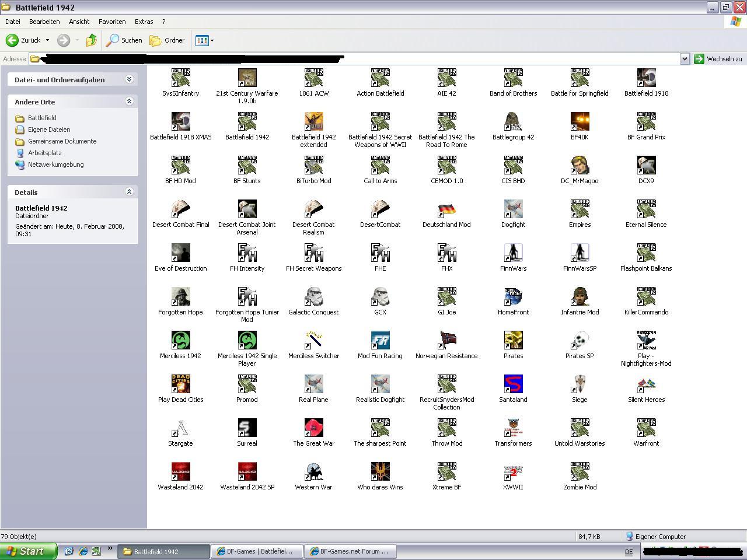Viewport: 747px width, 560px height.
Task: Select the Pirates skull icon
Action: pyautogui.click(x=513, y=340)
